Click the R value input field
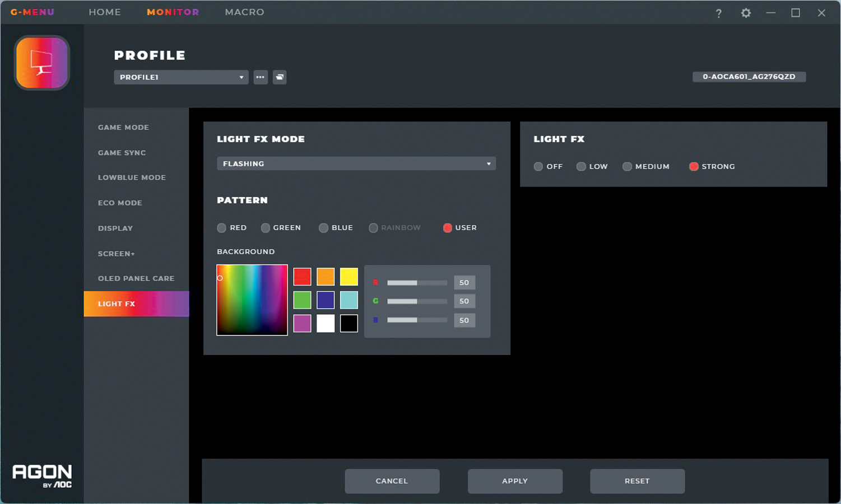Screen dimensions: 841x504 pos(464,283)
